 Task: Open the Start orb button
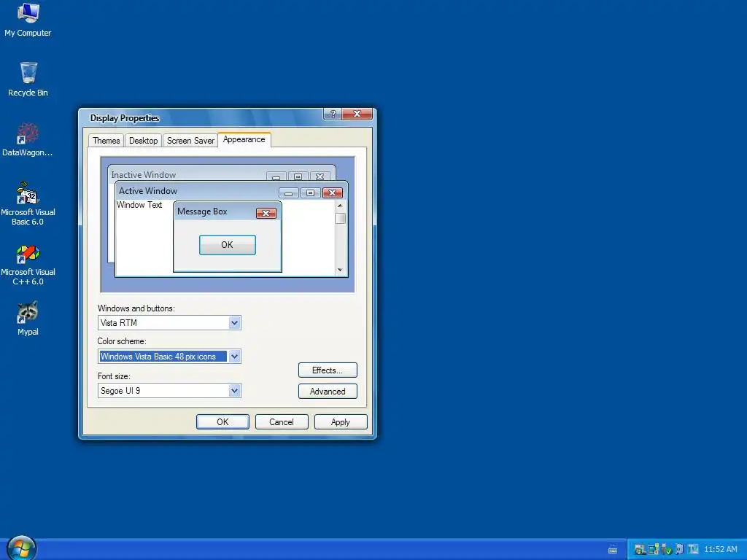pyautogui.click(x=21, y=548)
